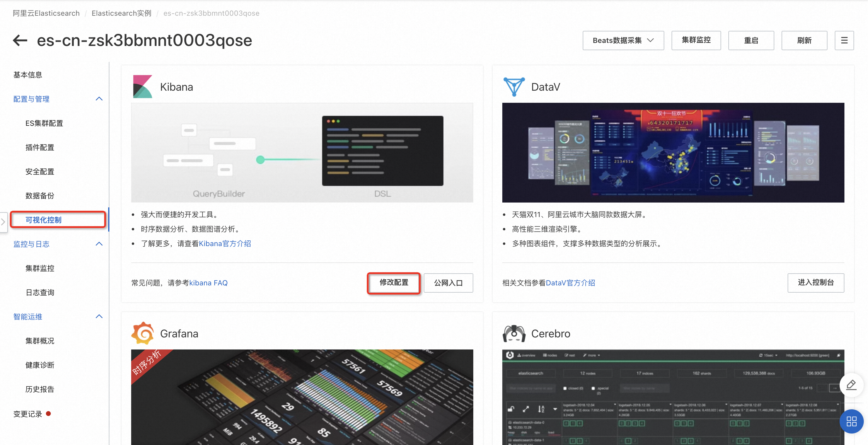868x445 pixels.
Task: Click the Kibana card title text
Action: pos(177,87)
